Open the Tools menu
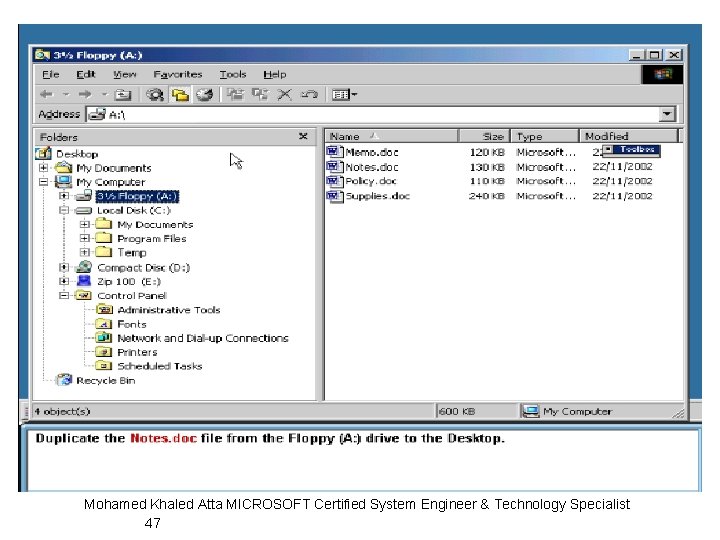Viewport: 720px width, 540px height. tap(233, 74)
